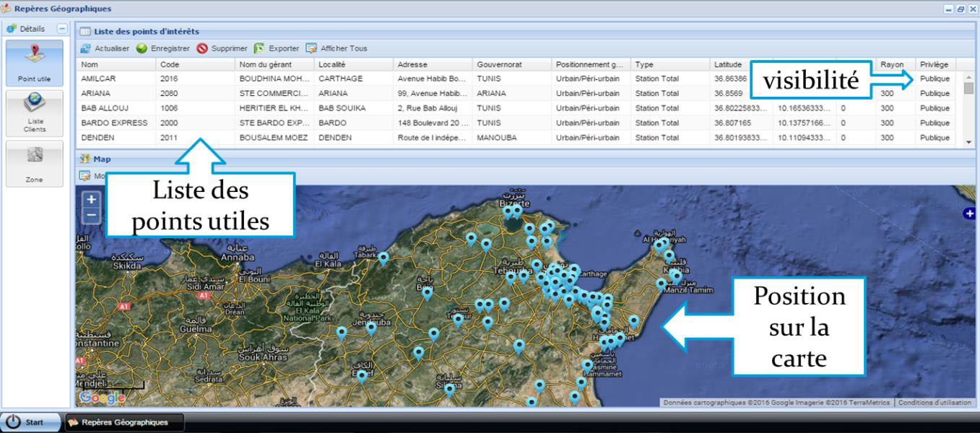
Task: Click the red Supprimer delete icon
Action: pos(202,48)
